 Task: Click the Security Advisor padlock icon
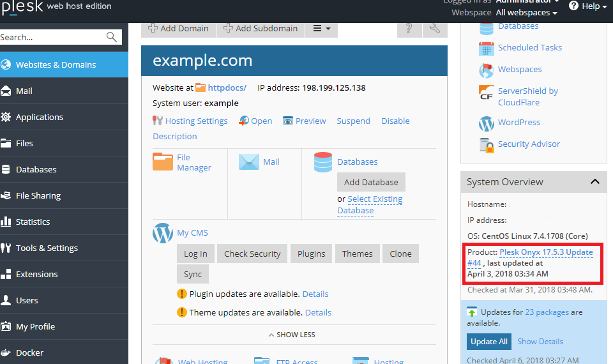pyautogui.click(x=487, y=145)
